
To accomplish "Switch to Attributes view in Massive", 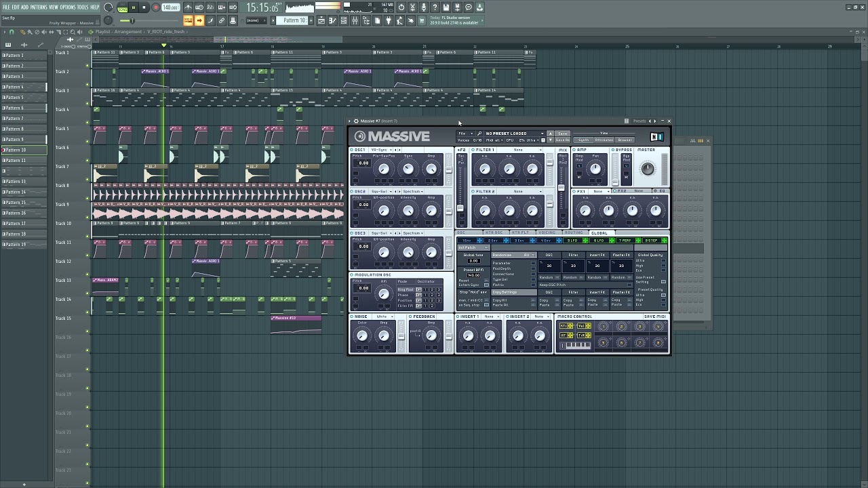I will point(604,140).
